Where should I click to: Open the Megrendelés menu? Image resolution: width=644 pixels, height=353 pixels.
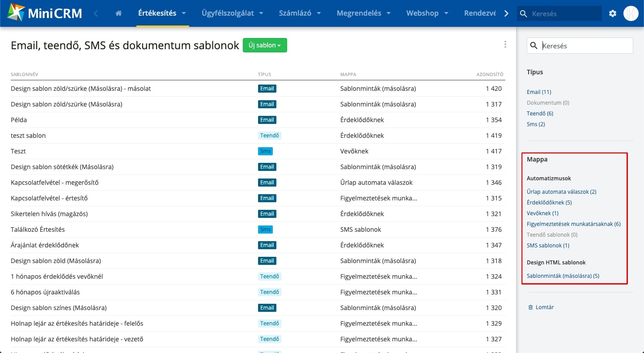point(359,13)
